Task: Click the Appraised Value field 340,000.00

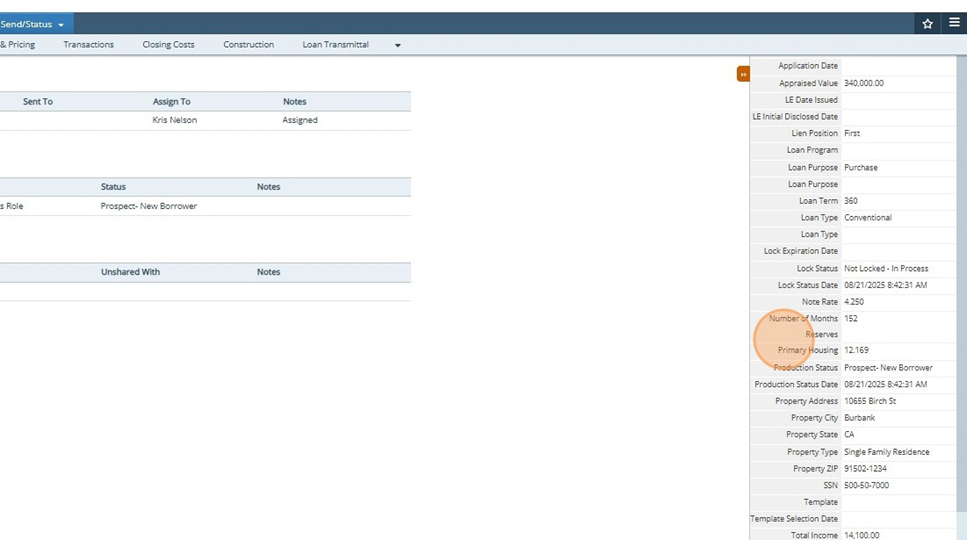Action: [864, 83]
